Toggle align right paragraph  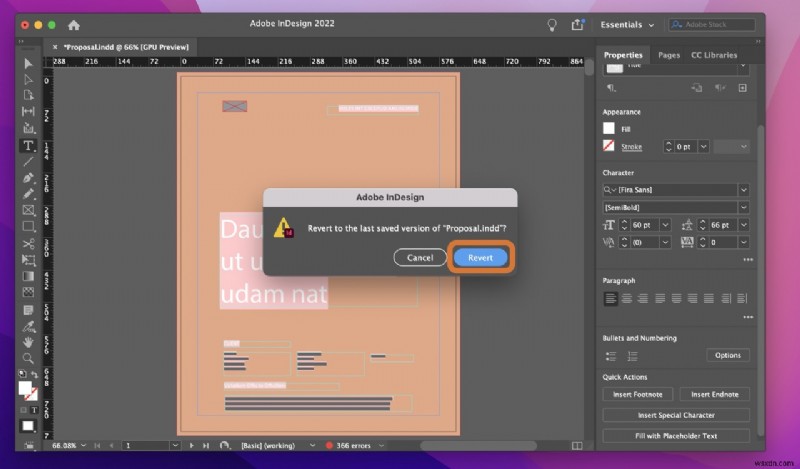click(x=643, y=299)
